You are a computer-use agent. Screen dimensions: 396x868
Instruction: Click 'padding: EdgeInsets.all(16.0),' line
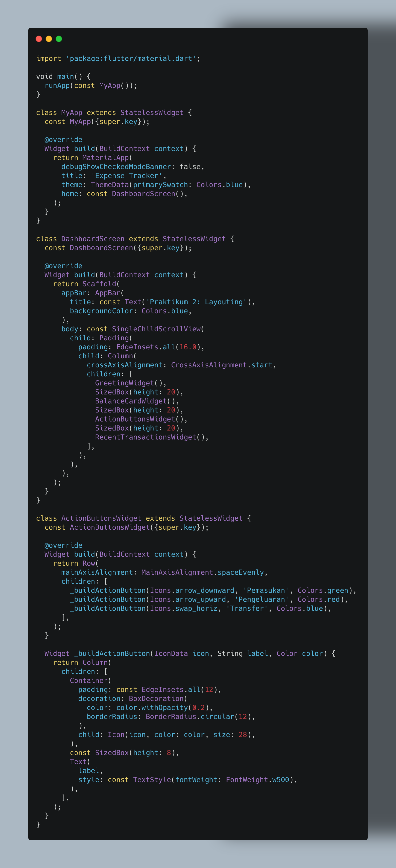(141, 347)
